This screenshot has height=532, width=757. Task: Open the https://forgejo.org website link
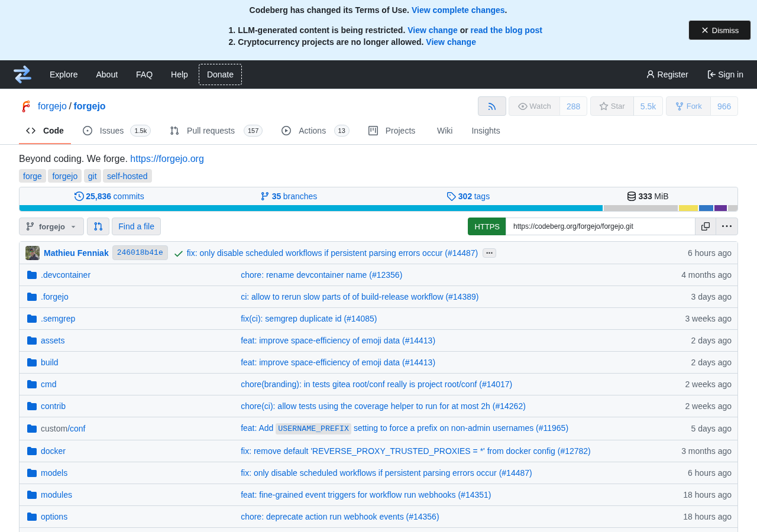167,158
